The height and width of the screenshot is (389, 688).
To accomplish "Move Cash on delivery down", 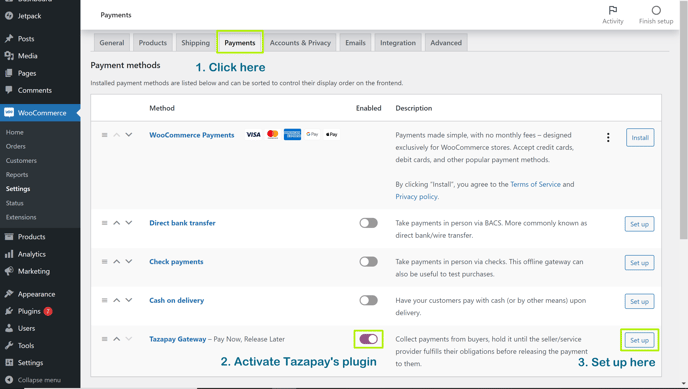I will pos(129,300).
